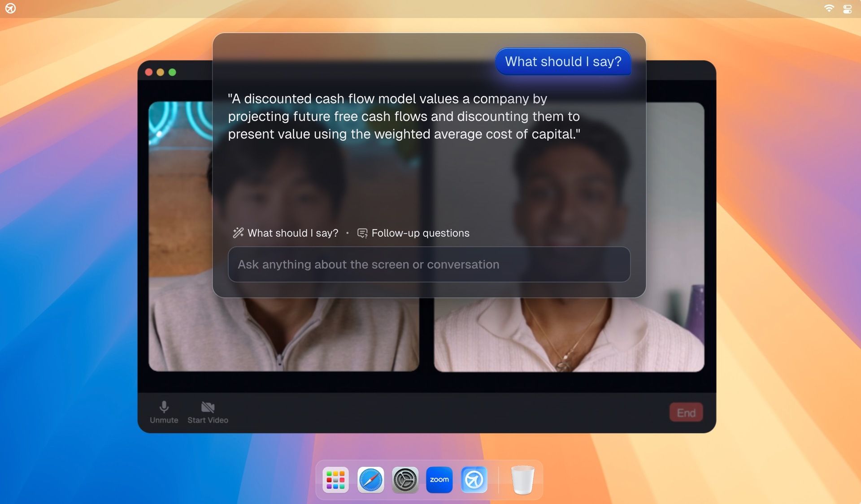Select 'Follow-up questions' suggestion
This screenshot has width=861, height=504.
pos(413,233)
